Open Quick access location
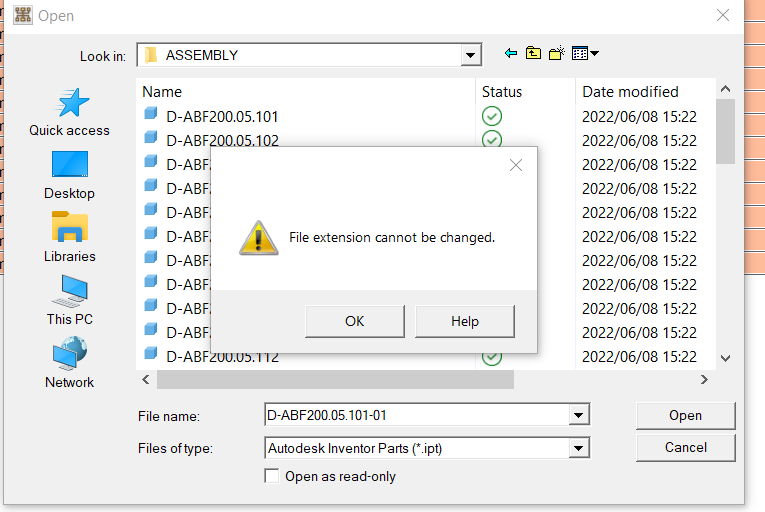Viewport: 765px width, 512px height. (x=69, y=111)
